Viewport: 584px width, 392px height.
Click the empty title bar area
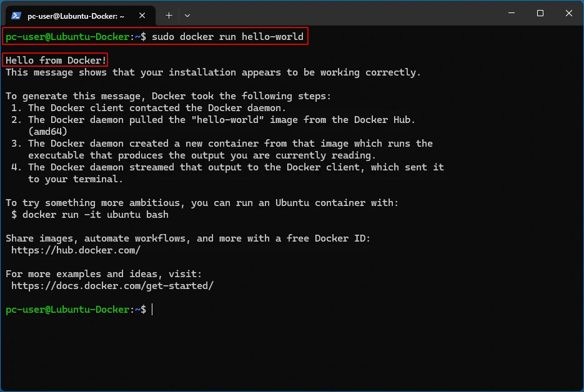[344, 14]
